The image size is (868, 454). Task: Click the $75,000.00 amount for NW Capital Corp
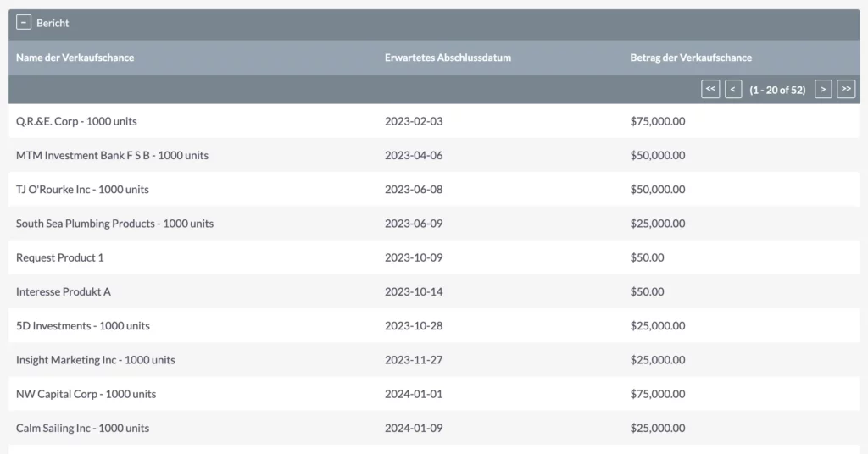click(658, 394)
